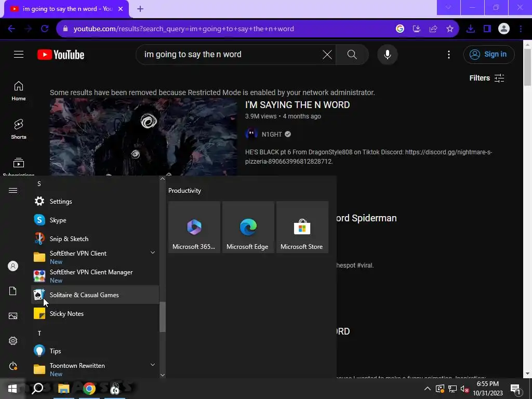
Task: Open Chrome three-dot menu
Action: tap(521, 29)
